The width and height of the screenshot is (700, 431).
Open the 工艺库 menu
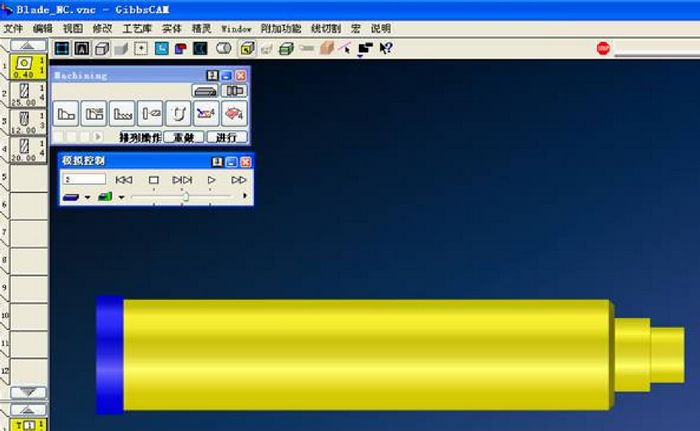137,29
